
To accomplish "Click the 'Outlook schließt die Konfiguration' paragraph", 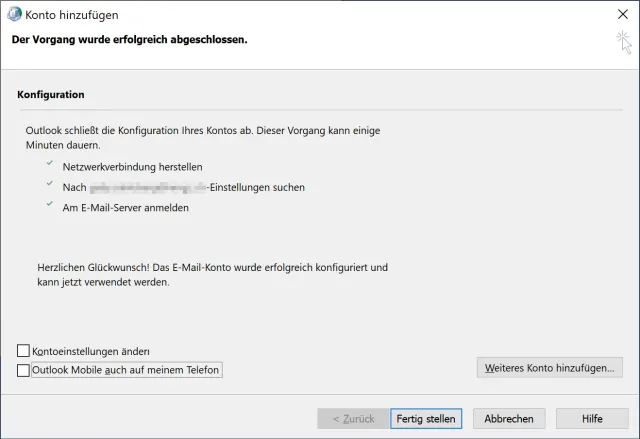I will point(203,137).
